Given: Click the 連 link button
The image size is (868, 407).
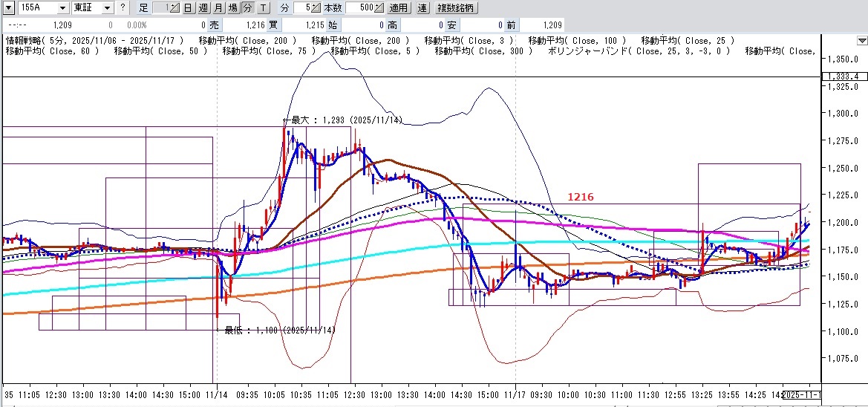Looking at the screenshot, I should (x=423, y=7).
